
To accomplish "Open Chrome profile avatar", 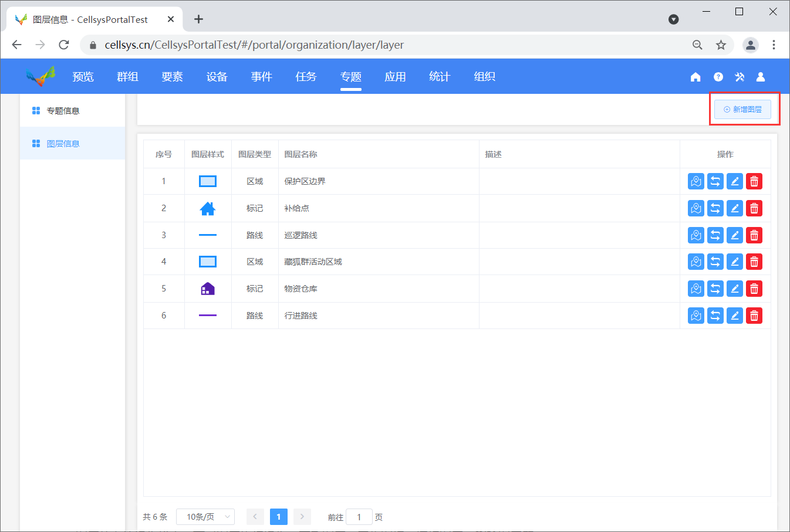I will pyautogui.click(x=751, y=45).
